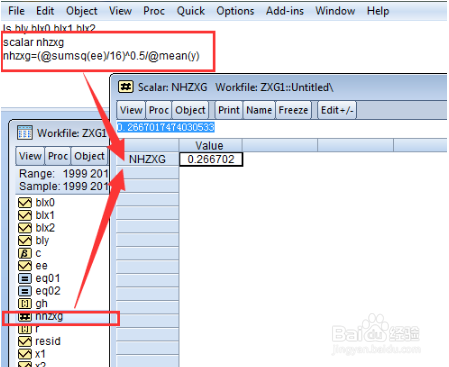Image resolution: width=449 pixels, height=367 pixels.
Task: Click the Workfile ZXG1 title icon
Action: pos(25,133)
